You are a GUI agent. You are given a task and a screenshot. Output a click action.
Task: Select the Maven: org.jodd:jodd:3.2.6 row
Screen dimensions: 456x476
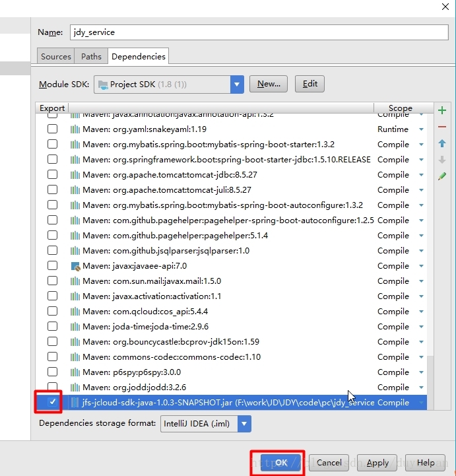(x=231, y=388)
